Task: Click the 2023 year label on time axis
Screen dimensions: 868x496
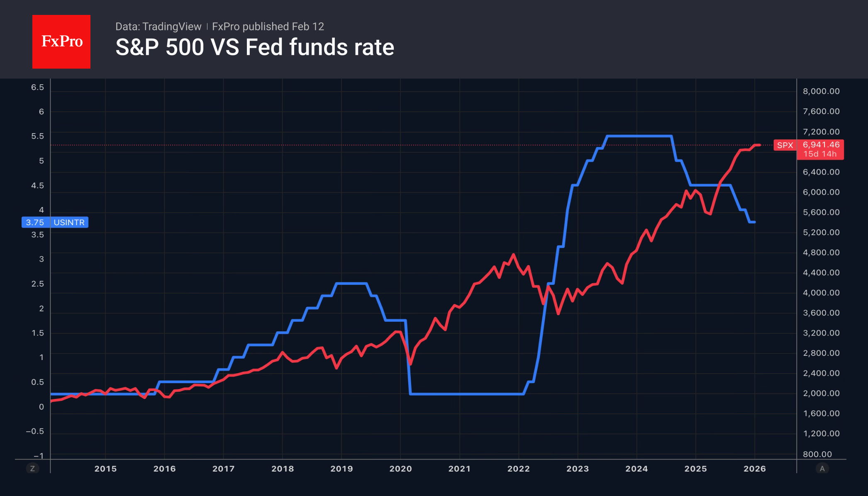Action: click(578, 469)
